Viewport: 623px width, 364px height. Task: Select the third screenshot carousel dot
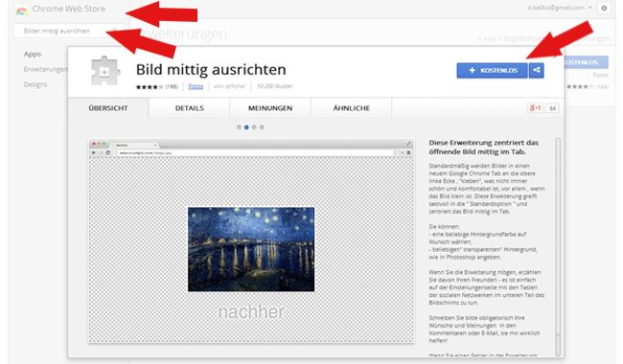pyautogui.click(x=254, y=127)
